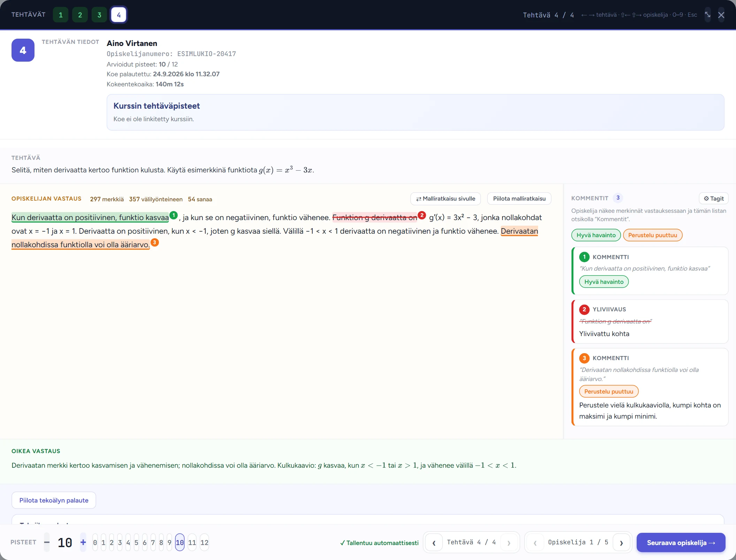
Task: Open comment card 1 Kommentti
Action: [650, 271]
